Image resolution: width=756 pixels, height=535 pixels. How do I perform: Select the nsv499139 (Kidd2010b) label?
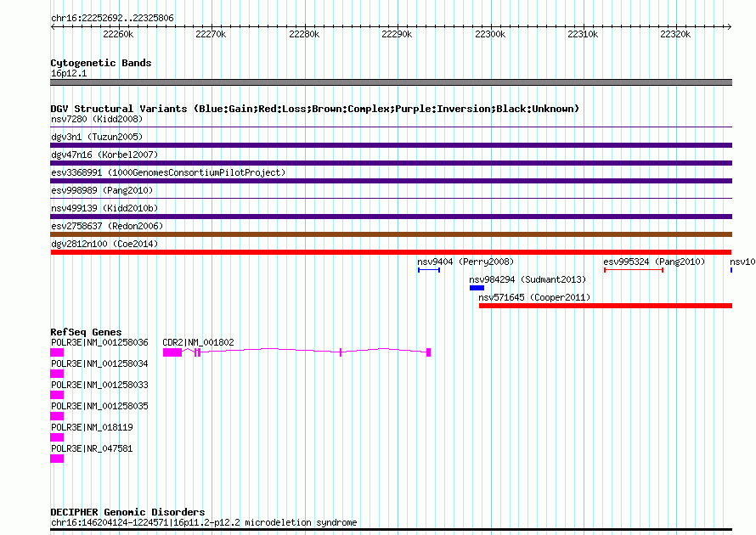(x=104, y=208)
